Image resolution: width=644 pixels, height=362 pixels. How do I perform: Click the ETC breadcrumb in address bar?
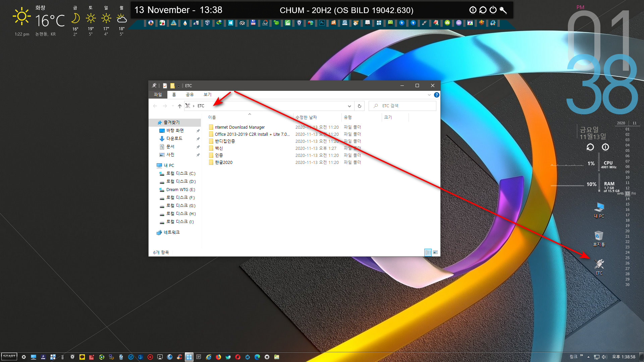[x=201, y=106]
